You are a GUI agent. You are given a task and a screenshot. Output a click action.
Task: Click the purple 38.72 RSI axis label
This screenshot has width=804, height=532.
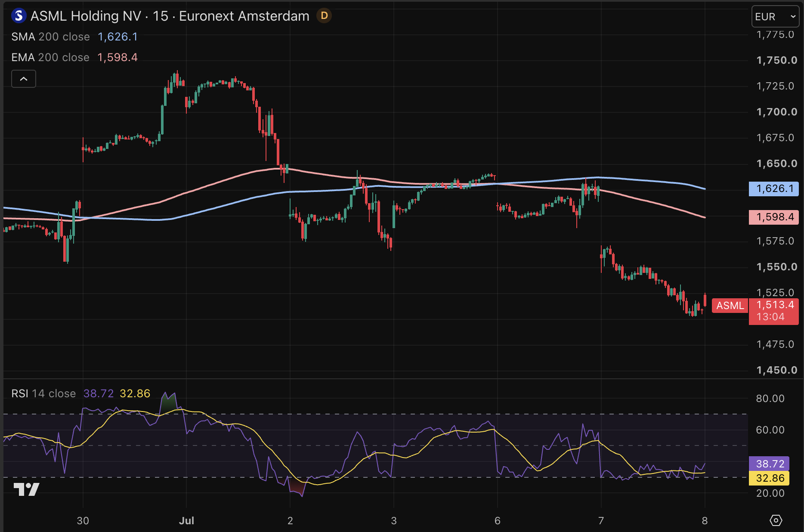click(x=769, y=464)
